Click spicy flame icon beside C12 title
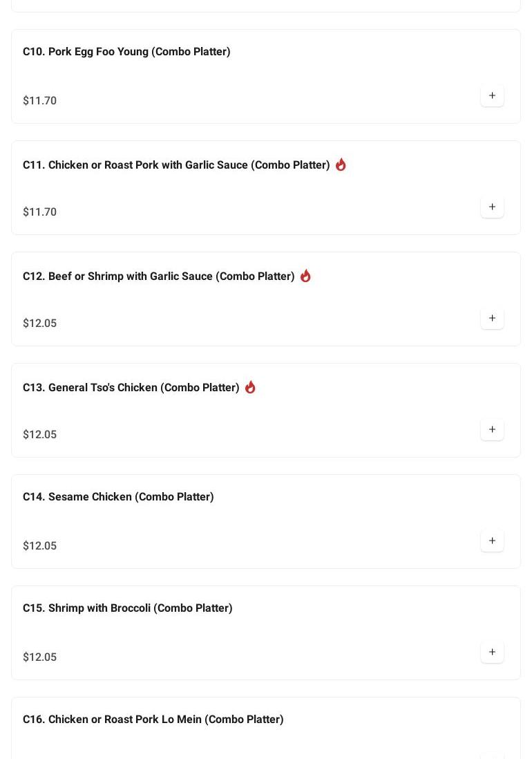This screenshot has width=532, height=759. [305, 276]
